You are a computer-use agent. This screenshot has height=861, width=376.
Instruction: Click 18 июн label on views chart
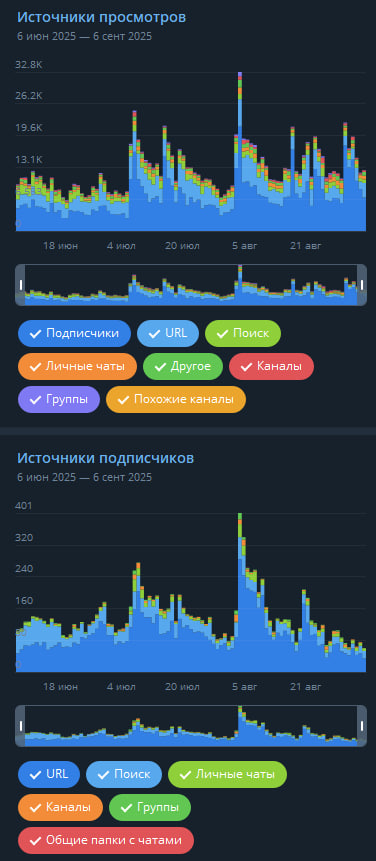pos(60,245)
